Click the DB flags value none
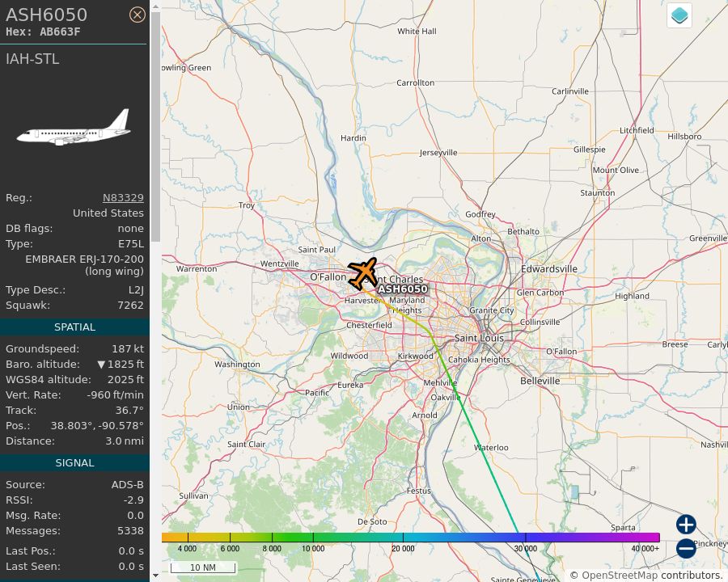Image resolution: width=728 pixels, height=582 pixels. point(130,228)
